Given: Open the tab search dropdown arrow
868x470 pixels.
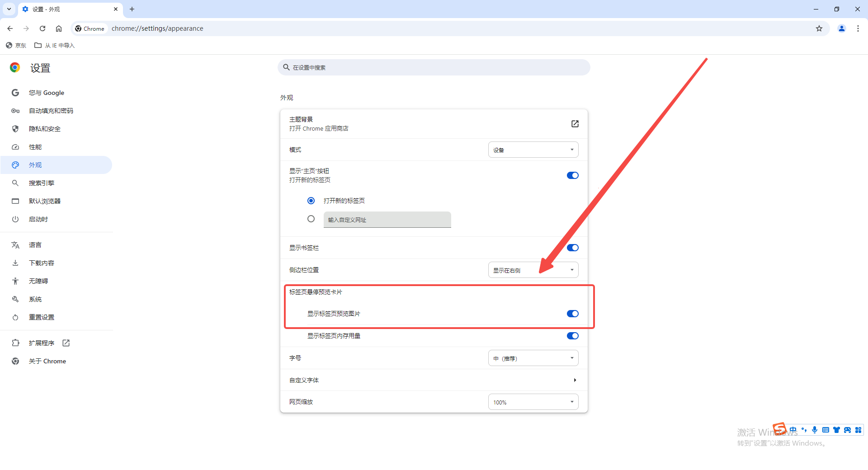Looking at the screenshot, I should point(9,9).
